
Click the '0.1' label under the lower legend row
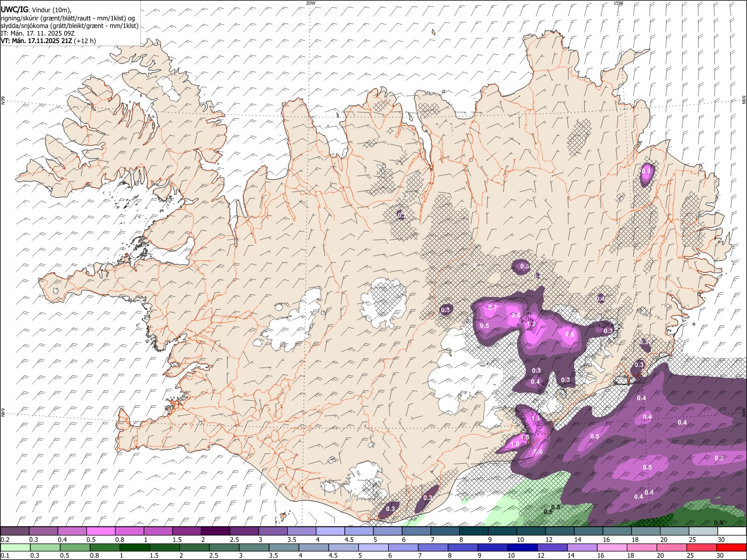(x=4, y=556)
